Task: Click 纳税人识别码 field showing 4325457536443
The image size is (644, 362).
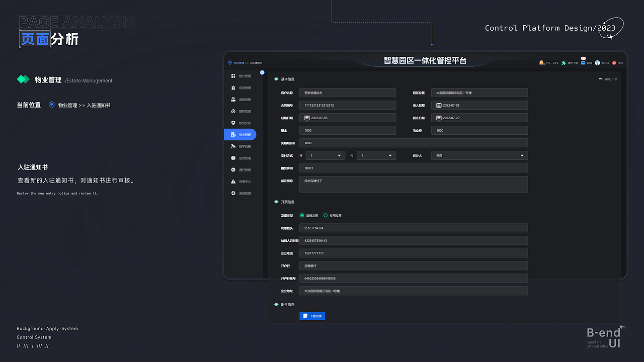Action: [414, 240]
